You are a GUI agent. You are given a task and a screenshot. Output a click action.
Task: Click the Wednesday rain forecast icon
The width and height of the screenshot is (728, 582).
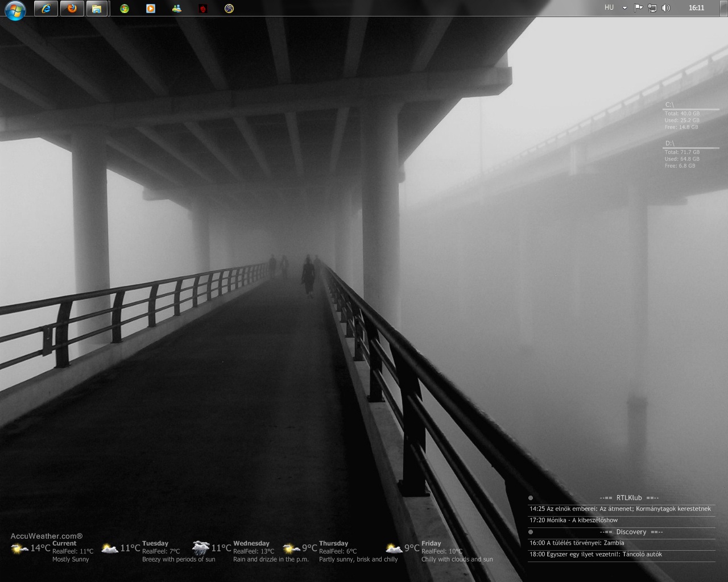coord(201,548)
